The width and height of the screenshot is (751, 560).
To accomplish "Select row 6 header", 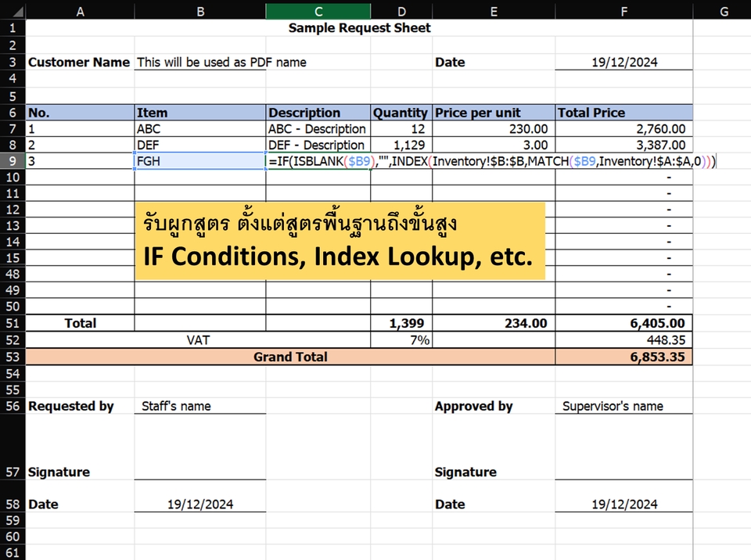I will 13,113.
